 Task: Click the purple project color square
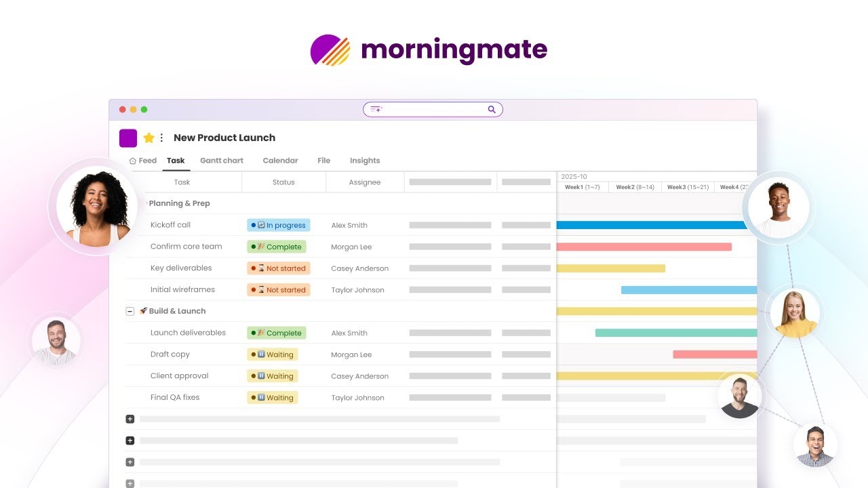click(128, 138)
